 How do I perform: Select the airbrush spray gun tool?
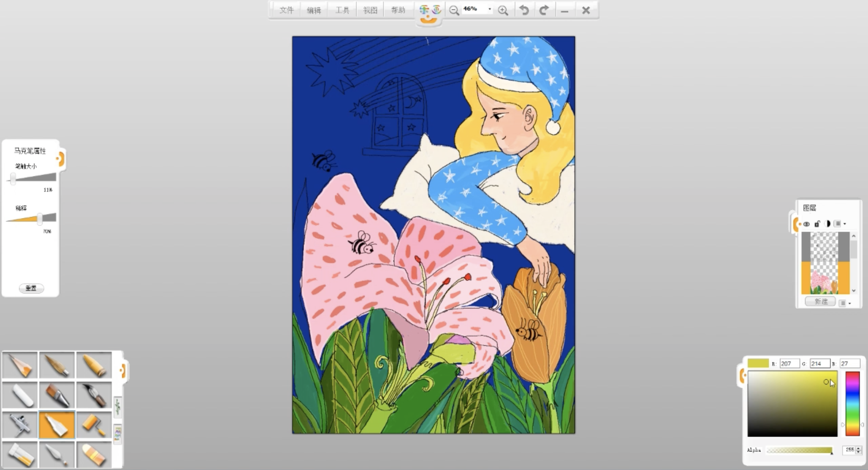(20, 425)
